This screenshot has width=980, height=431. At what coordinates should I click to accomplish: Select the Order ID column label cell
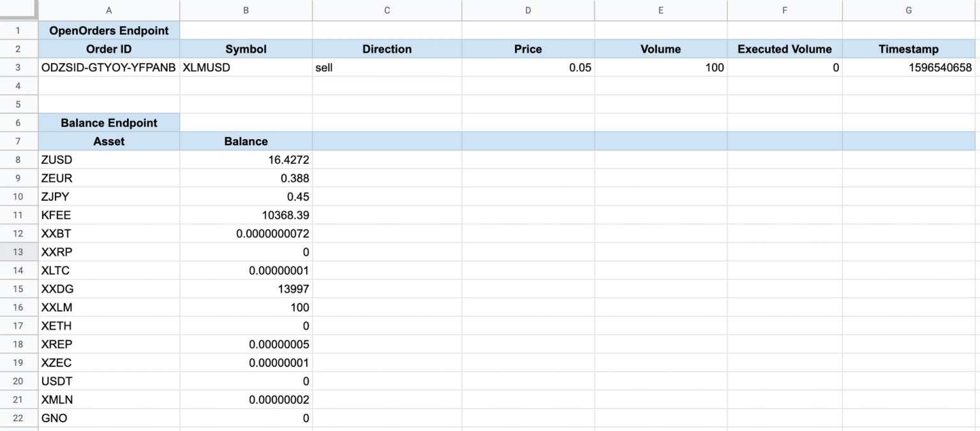[x=108, y=48]
